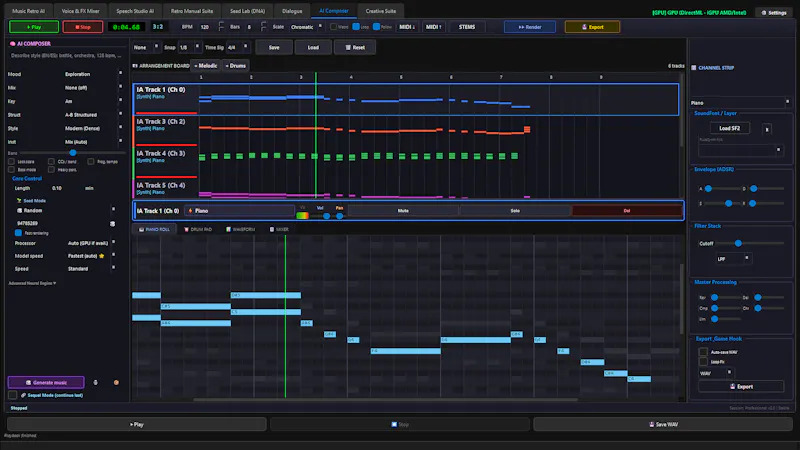Click the Vol knob in the IA Track 1 strip
This screenshot has width=800, height=450.
pyautogui.click(x=327, y=216)
